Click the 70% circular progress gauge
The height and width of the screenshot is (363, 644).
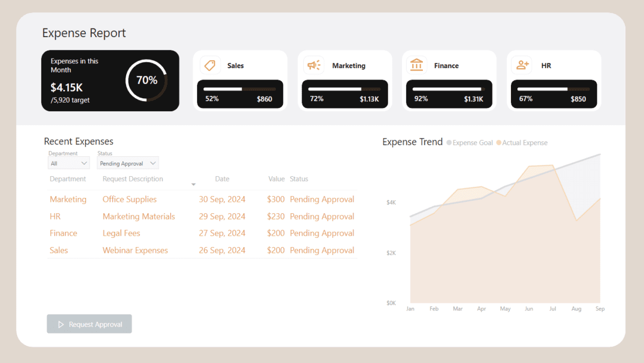click(x=147, y=79)
